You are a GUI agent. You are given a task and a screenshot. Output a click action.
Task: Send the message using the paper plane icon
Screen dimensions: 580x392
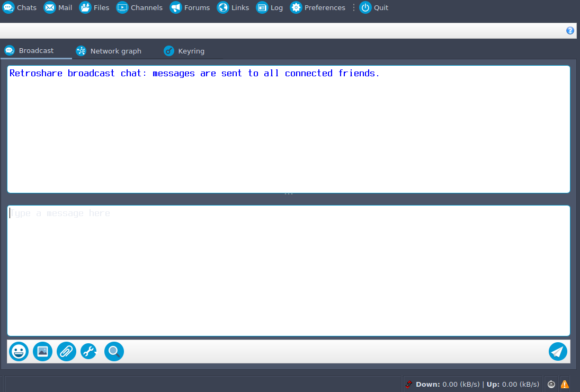tap(558, 351)
